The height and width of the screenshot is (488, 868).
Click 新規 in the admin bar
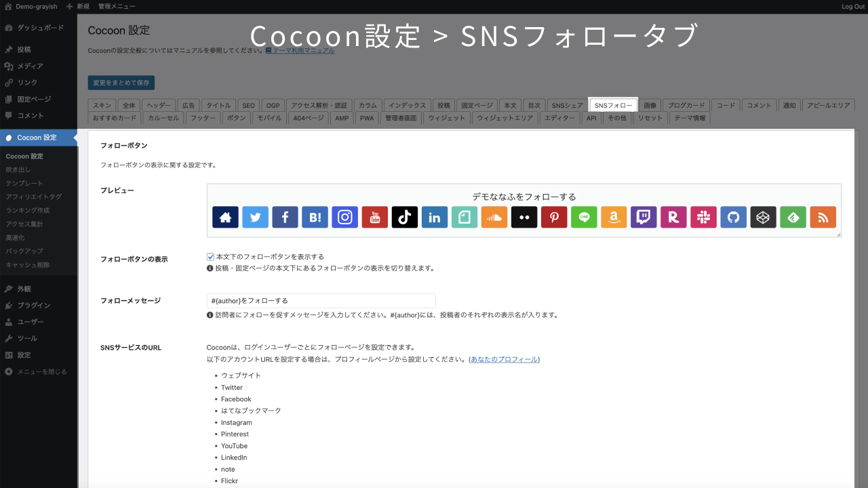pyautogui.click(x=78, y=6)
